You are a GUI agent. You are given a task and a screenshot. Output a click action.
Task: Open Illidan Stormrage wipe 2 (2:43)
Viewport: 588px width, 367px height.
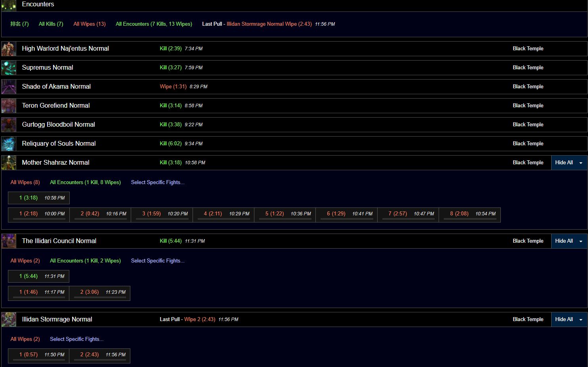tap(100, 356)
